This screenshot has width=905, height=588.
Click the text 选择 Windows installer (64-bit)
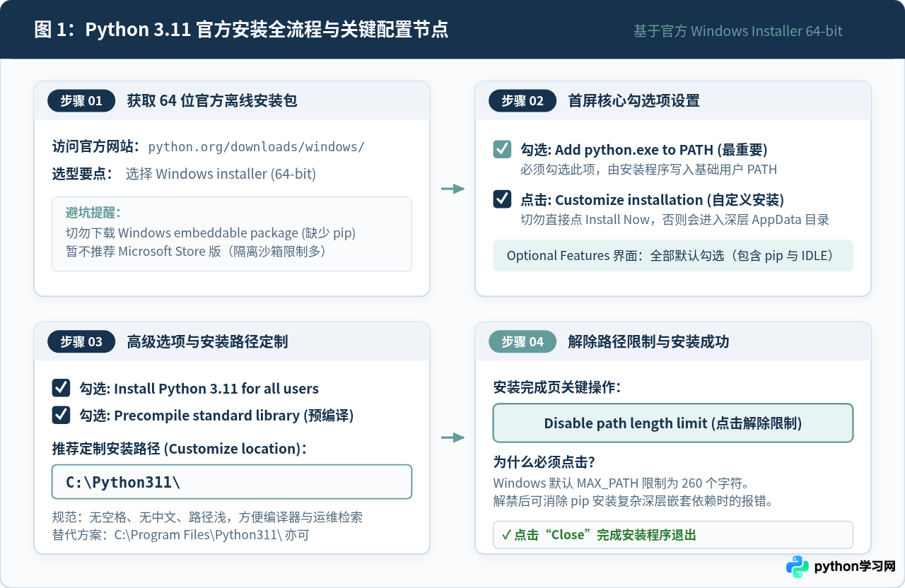click(x=221, y=174)
